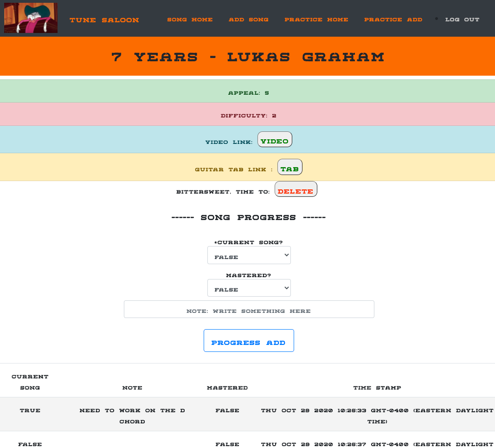Viewport: 495px width, 448px height.
Task: Open the Add Song nav item
Action: click(x=249, y=19)
